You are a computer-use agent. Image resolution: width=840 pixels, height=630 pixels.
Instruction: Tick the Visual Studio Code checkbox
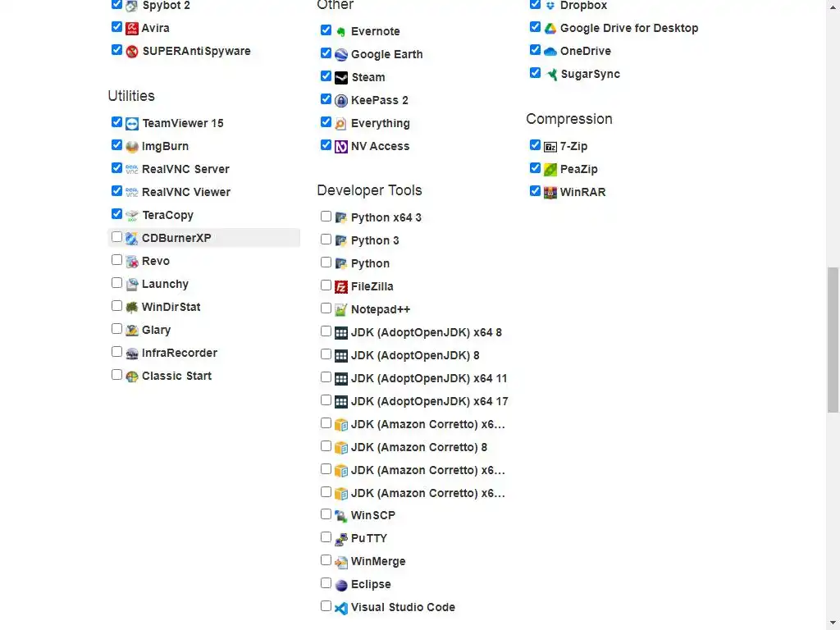click(x=326, y=606)
